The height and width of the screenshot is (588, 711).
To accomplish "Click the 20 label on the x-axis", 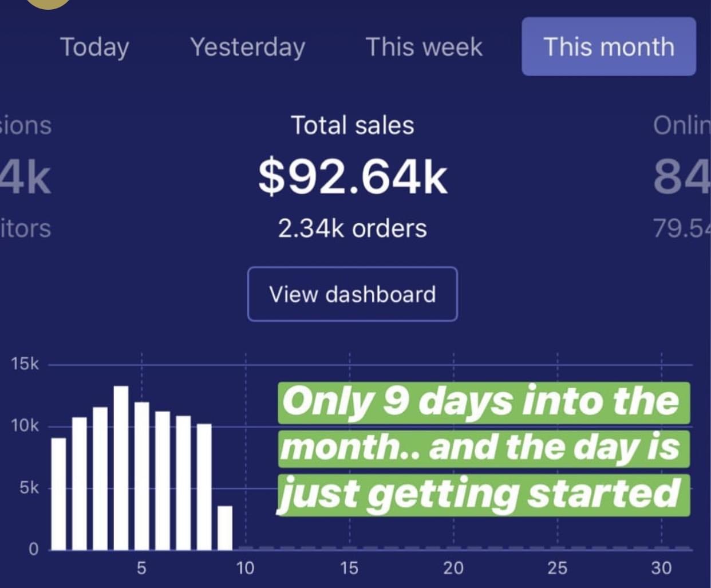I will (x=453, y=568).
